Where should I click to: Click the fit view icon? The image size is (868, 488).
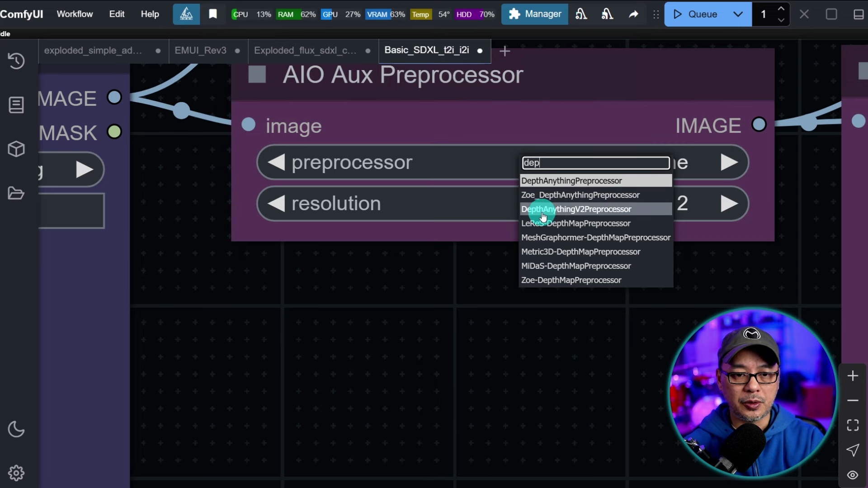(853, 425)
